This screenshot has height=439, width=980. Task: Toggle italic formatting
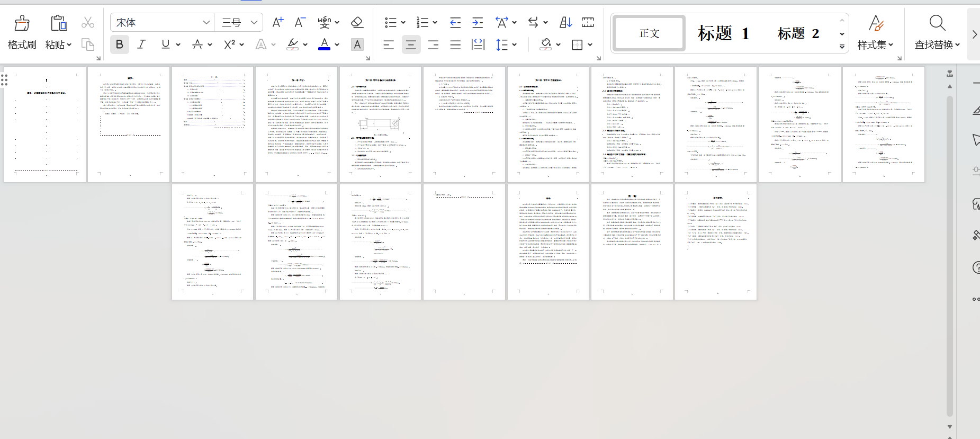(141, 44)
